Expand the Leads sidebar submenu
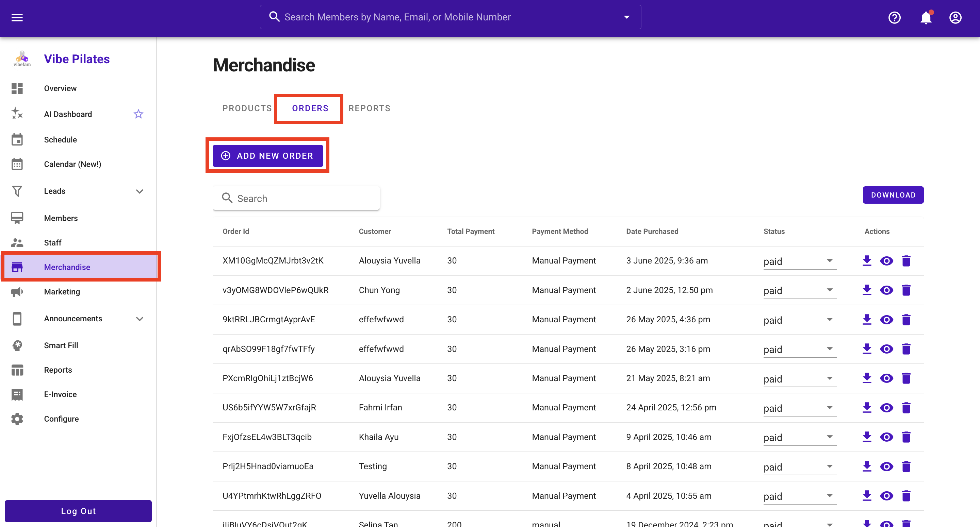This screenshot has width=980, height=527. click(x=140, y=191)
